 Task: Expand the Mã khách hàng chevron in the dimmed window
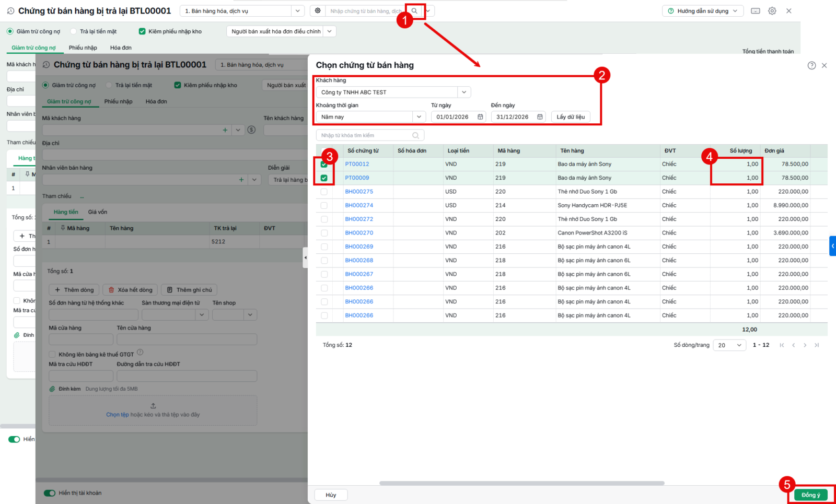tap(238, 130)
